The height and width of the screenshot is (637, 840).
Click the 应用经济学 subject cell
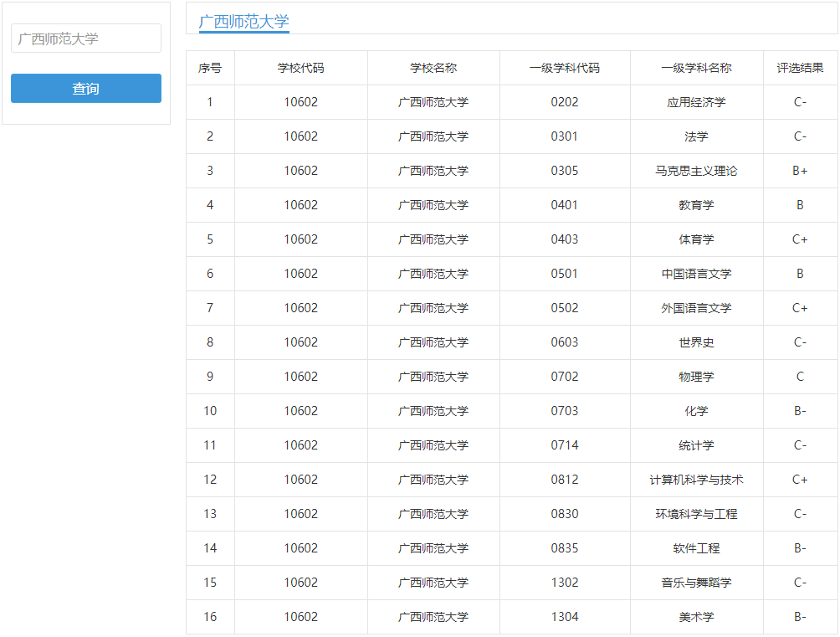click(x=696, y=102)
